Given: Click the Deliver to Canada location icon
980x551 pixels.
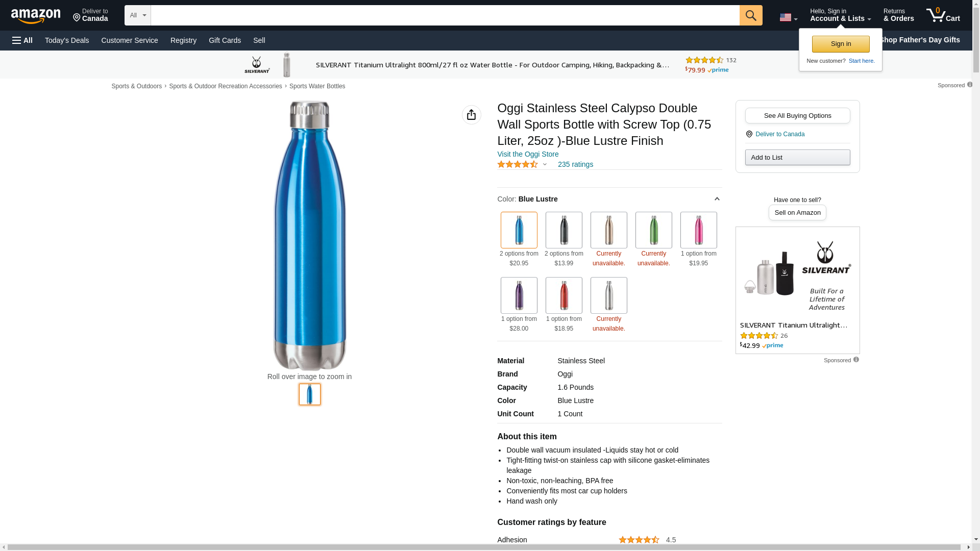Looking at the screenshot, I should pos(749,134).
